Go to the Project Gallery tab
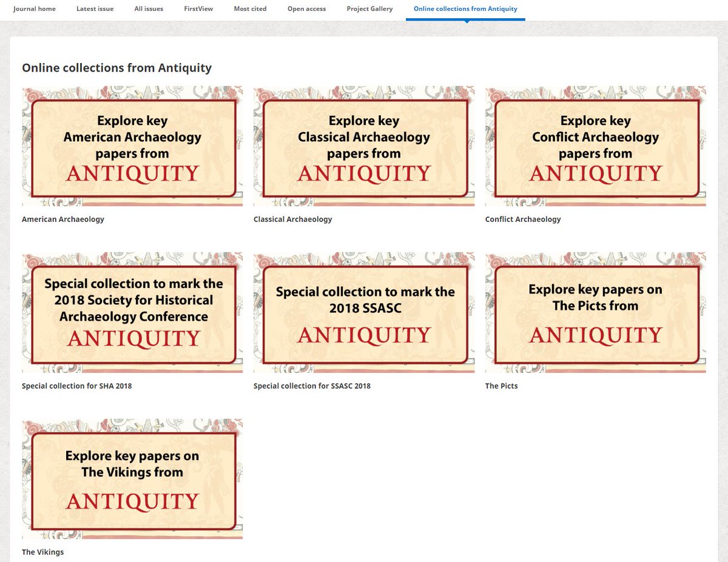728x562 pixels. pyautogui.click(x=369, y=9)
